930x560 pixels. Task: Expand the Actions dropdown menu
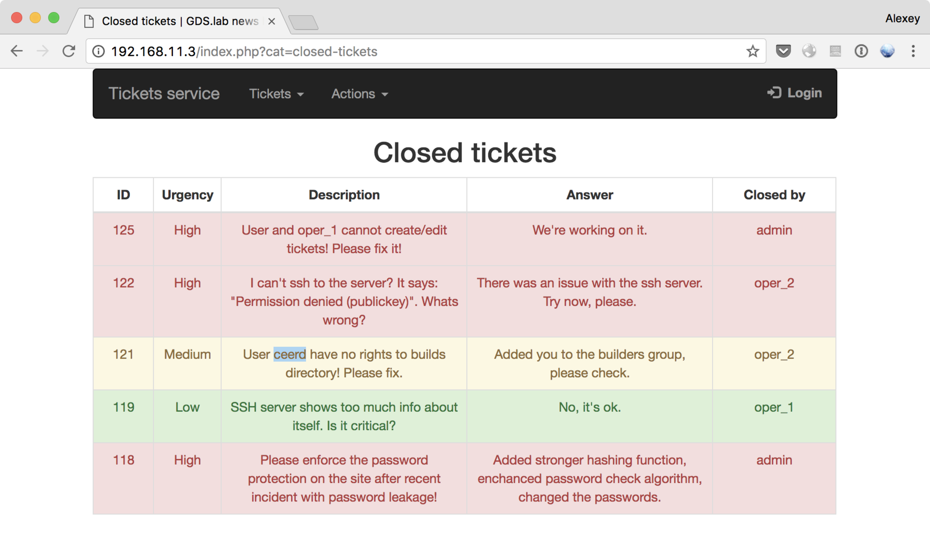pos(359,93)
